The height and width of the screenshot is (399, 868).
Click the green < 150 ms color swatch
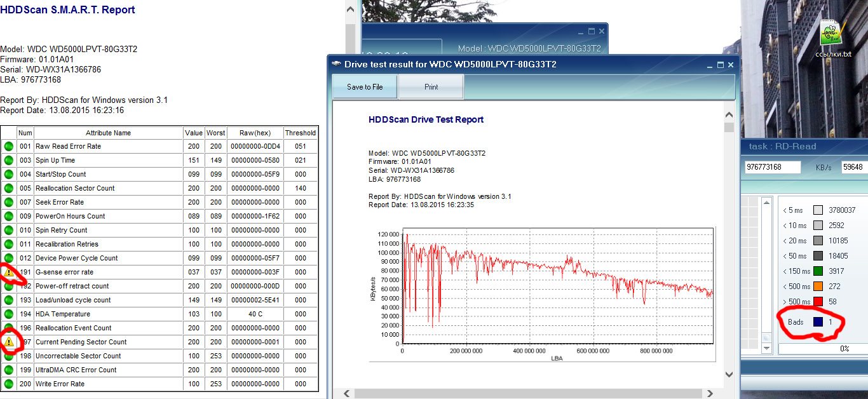click(818, 271)
